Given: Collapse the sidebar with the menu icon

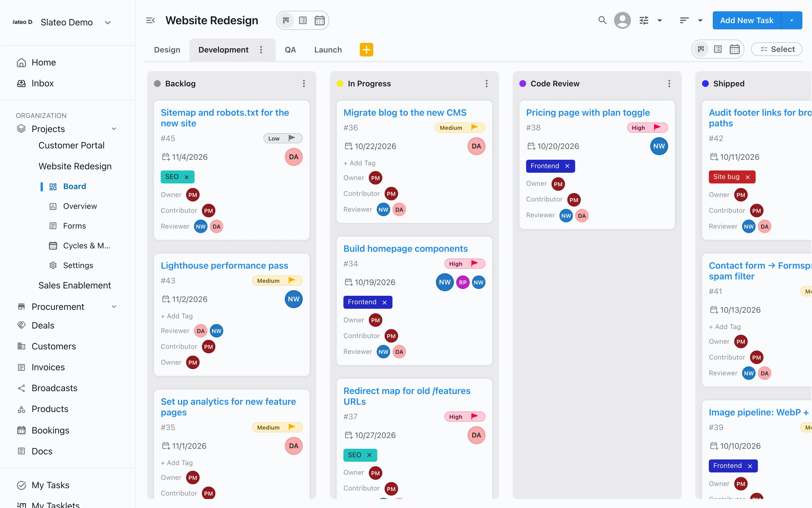Looking at the screenshot, I should (x=150, y=21).
